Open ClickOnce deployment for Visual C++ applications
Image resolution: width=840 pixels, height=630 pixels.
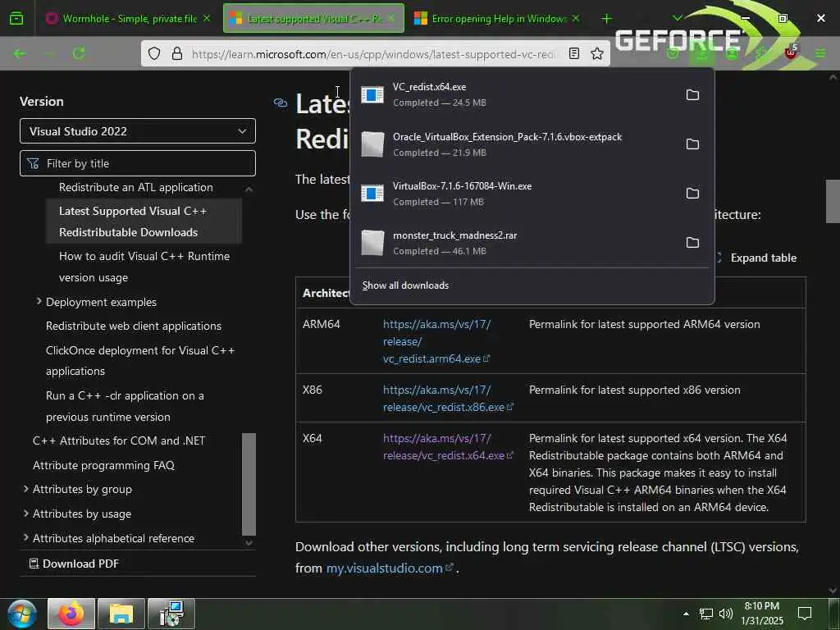[139, 361]
